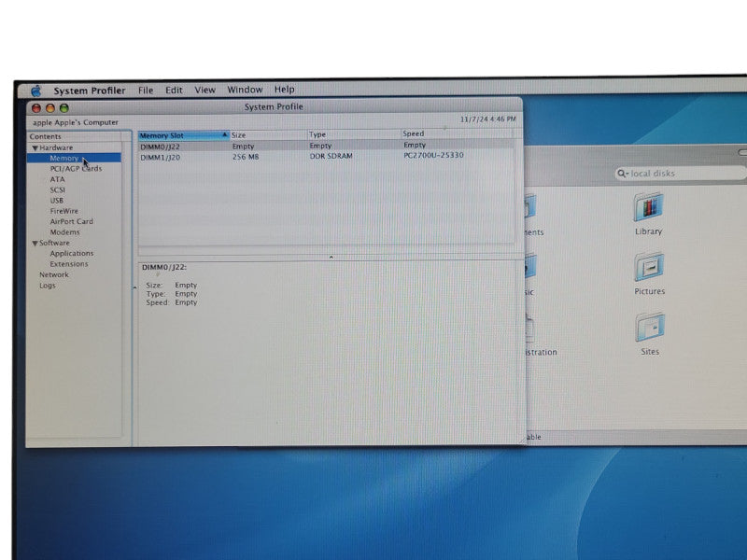The height and width of the screenshot is (560, 747).
Task: Click the DDR SDRAM type cell
Action: pyautogui.click(x=331, y=156)
